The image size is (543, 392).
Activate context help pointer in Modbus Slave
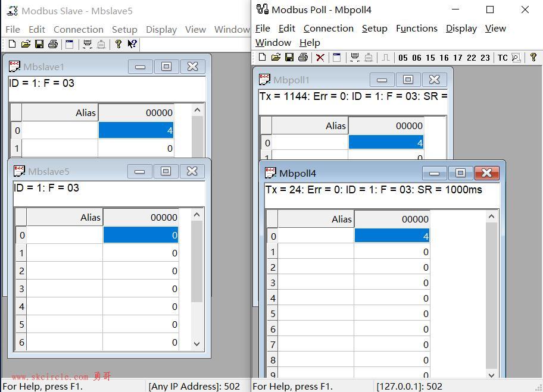click(x=132, y=44)
